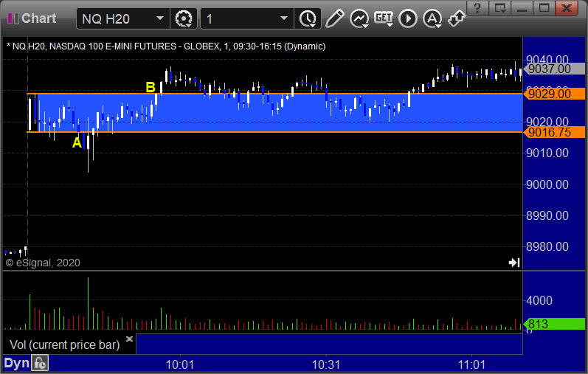The width and height of the screenshot is (588, 374).
Task: Open the studies chart-line icon
Action: [359, 18]
